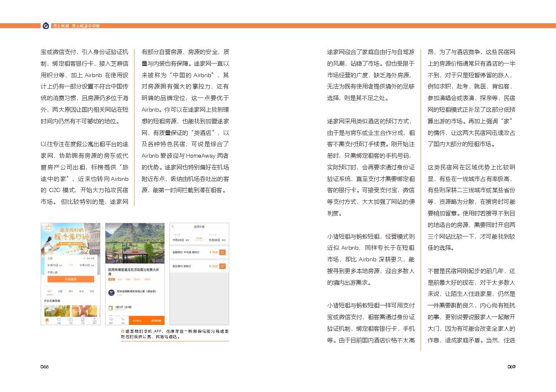556x392 pixels.
Task: Tap the 订 button beside ¥198
Action: [x=223, y=252]
